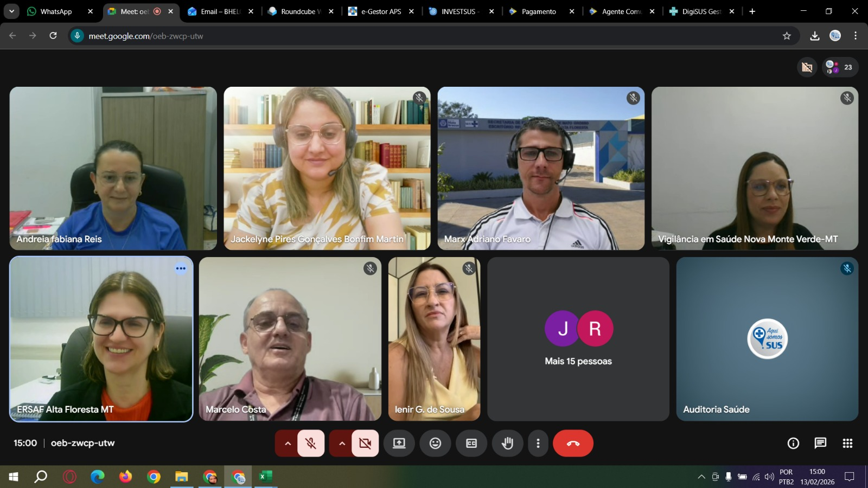Click the present screen icon

(399, 444)
